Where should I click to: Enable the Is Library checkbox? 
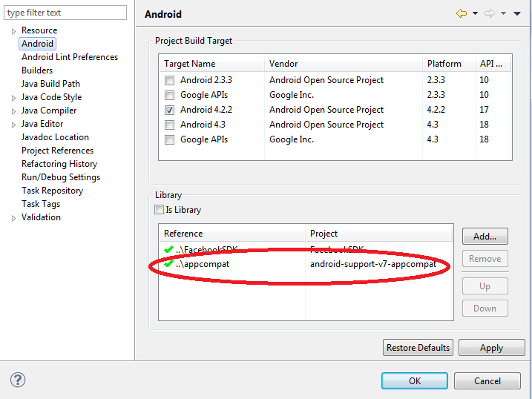click(x=159, y=209)
